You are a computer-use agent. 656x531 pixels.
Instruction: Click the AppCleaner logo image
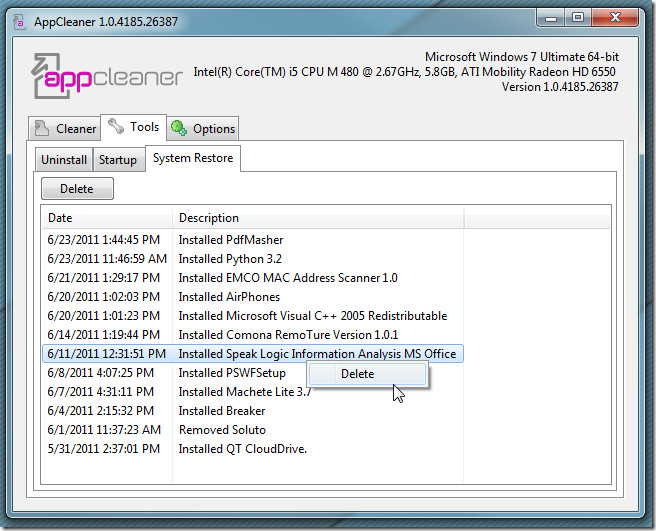click(x=107, y=76)
